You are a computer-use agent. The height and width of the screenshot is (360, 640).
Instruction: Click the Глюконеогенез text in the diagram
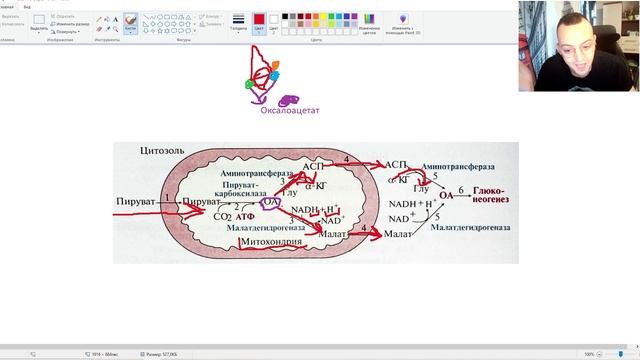click(491, 195)
